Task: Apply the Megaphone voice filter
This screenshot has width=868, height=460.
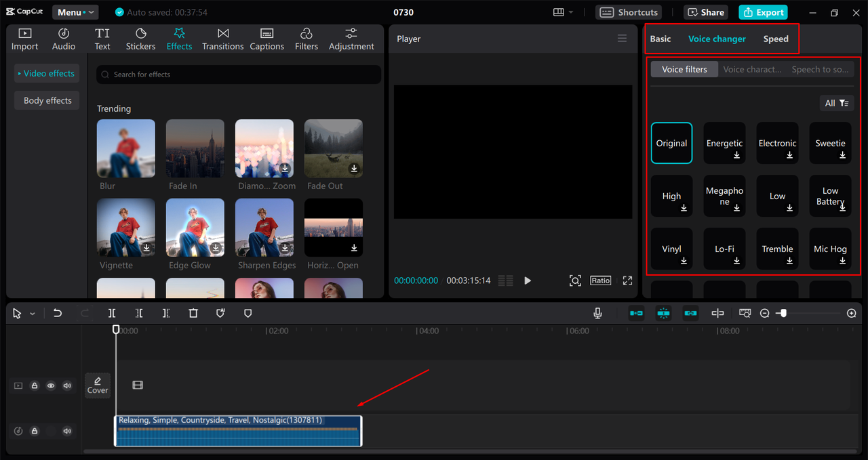Action: coord(724,196)
